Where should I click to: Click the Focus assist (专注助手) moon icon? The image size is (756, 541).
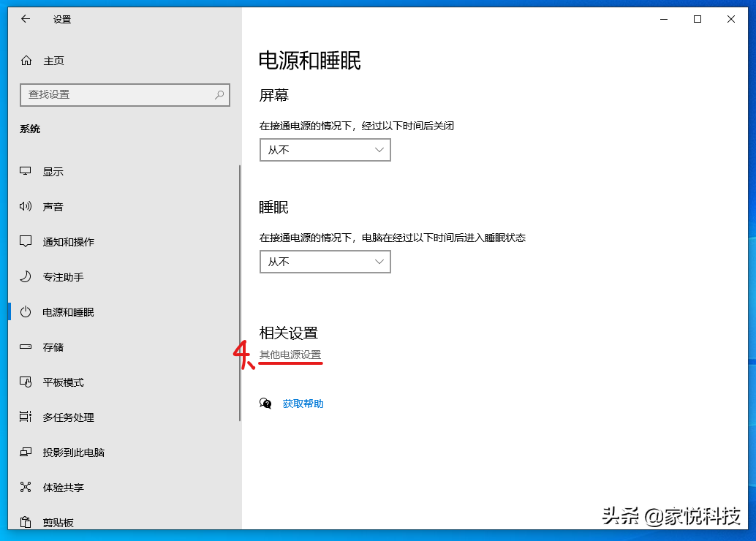point(26,277)
